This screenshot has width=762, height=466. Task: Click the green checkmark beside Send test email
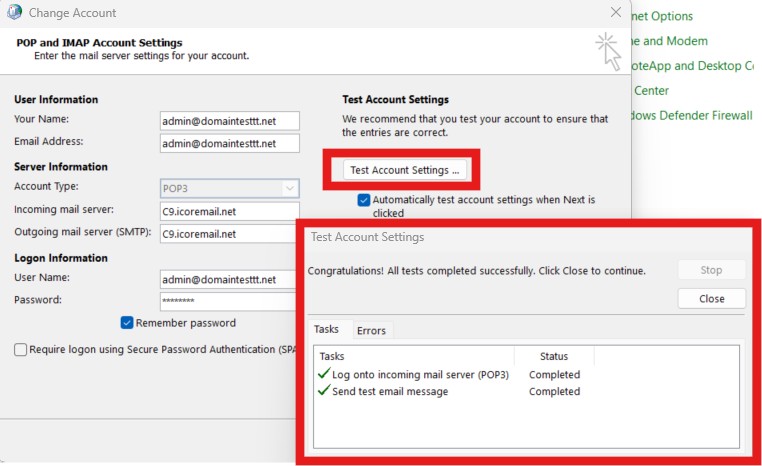pyautogui.click(x=323, y=391)
